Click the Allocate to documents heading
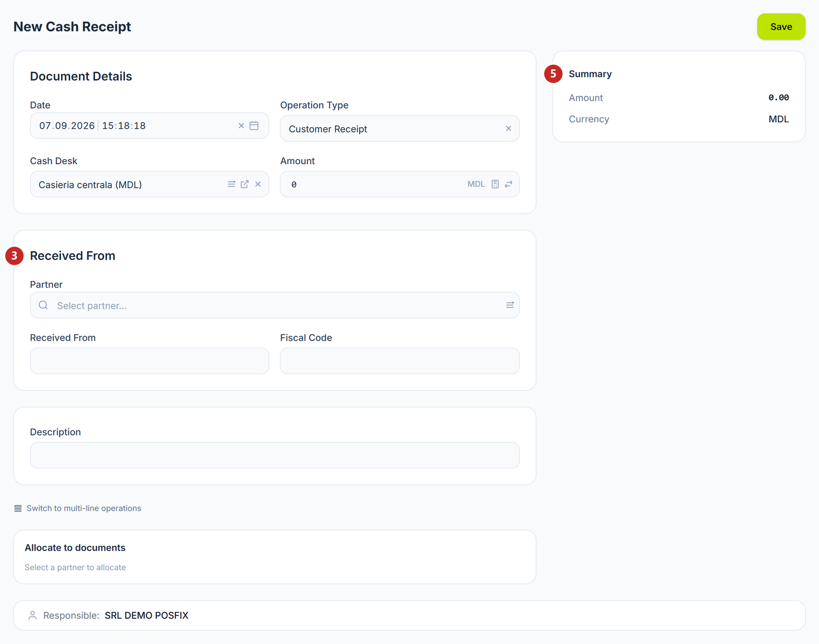This screenshot has width=819, height=644. [75, 547]
